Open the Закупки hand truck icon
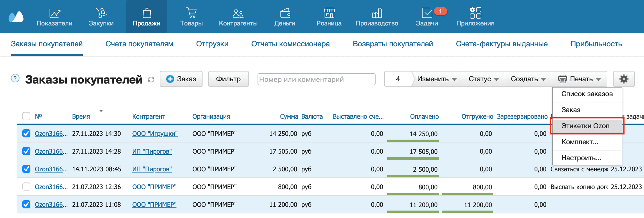 (101, 13)
